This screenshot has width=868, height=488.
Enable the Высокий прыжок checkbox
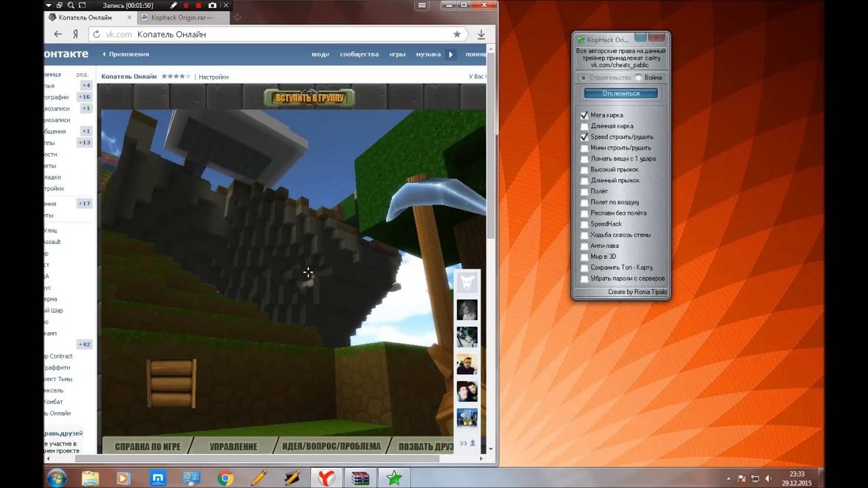click(x=585, y=169)
